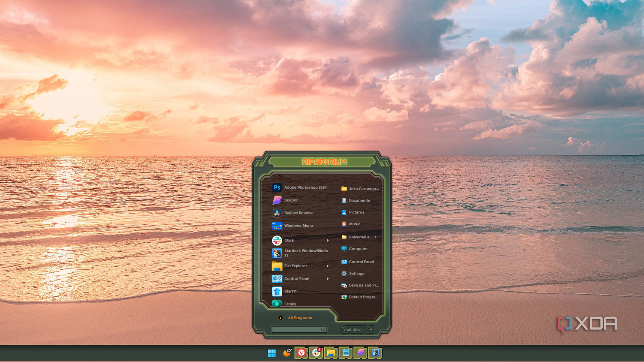
Task: Open Slack taskbar icon with badge
Action: pyautogui.click(x=316, y=353)
